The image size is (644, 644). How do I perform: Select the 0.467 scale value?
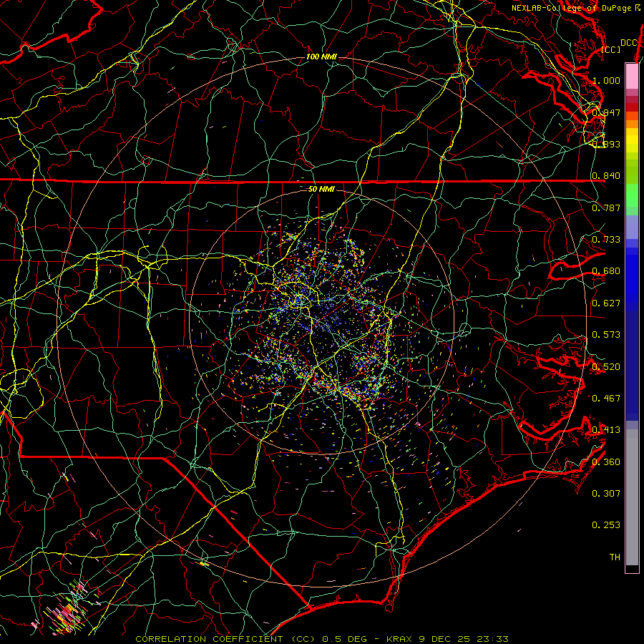pos(606,399)
